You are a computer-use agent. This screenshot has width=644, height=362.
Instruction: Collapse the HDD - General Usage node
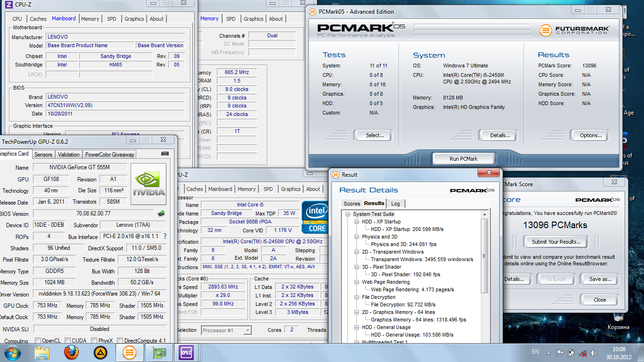(357, 327)
